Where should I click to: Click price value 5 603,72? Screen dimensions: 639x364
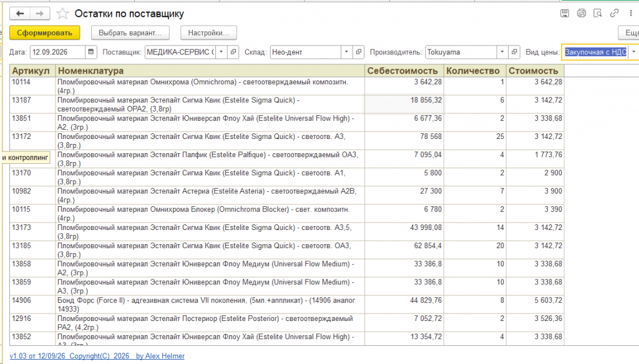click(535, 305)
